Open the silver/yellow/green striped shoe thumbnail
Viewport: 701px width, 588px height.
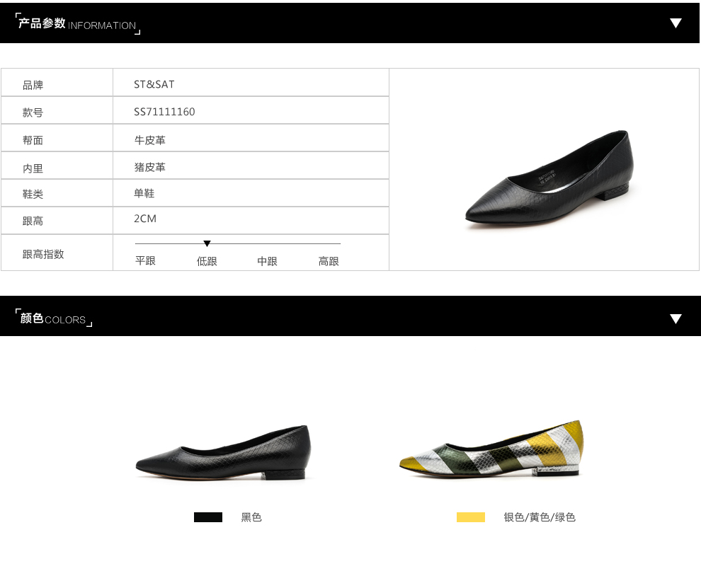pyautogui.click(x=491, y=449)
